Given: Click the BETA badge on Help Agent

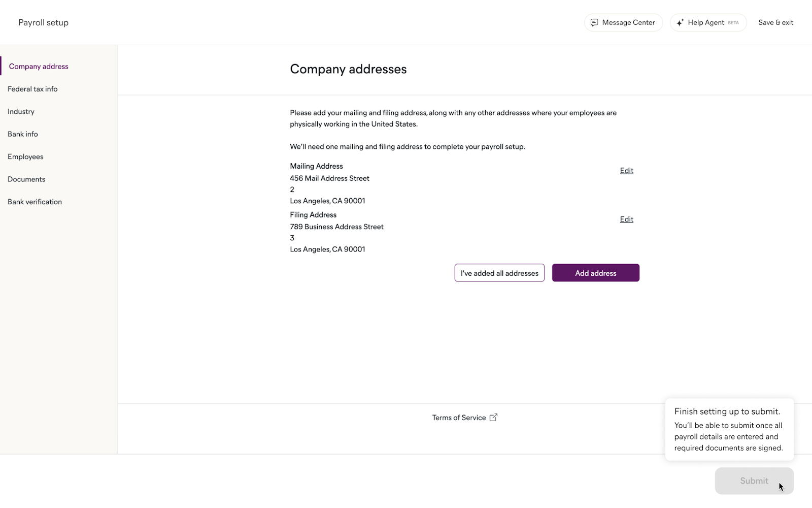Looking at the screenshot, I should coord(733,23).
